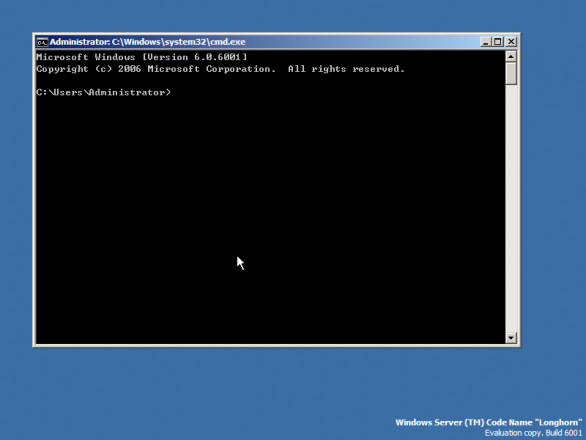Viewport: 586px width, 440px height.
Task: Click the title text "C:\Windows\system32\cmd.exe"
Action: tap(178, 42)
